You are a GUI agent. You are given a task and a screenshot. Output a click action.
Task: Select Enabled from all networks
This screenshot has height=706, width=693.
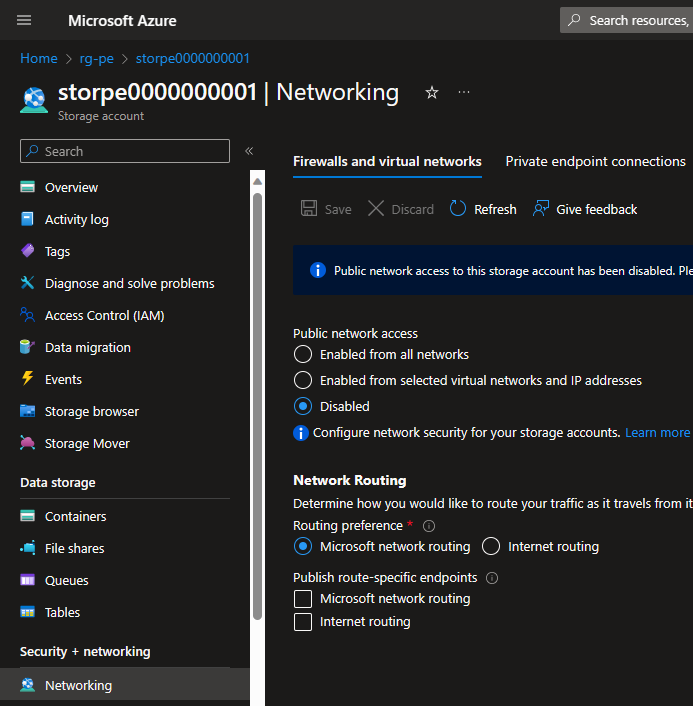tap(303, 354)
